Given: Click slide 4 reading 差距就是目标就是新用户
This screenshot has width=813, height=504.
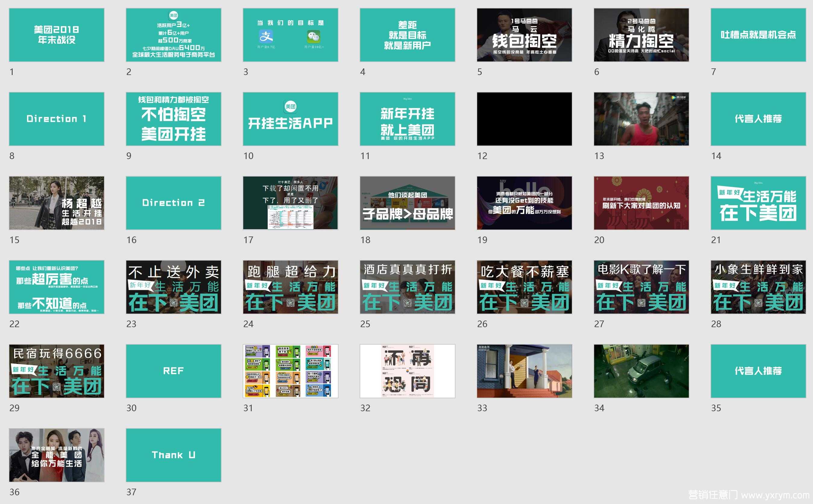Looking at the screenshot, I should point(408,35).
